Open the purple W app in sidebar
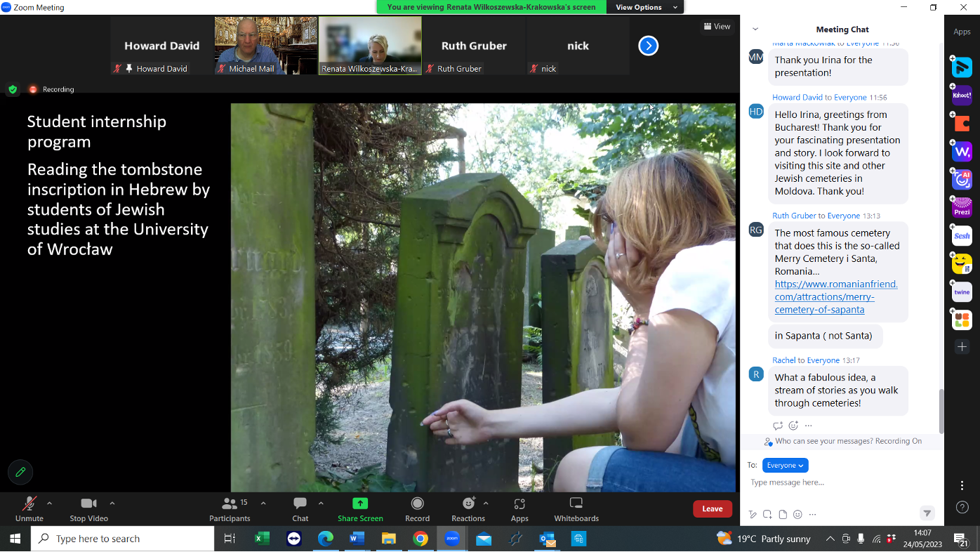The image size is (980, 552). click(x=962, y=152)
